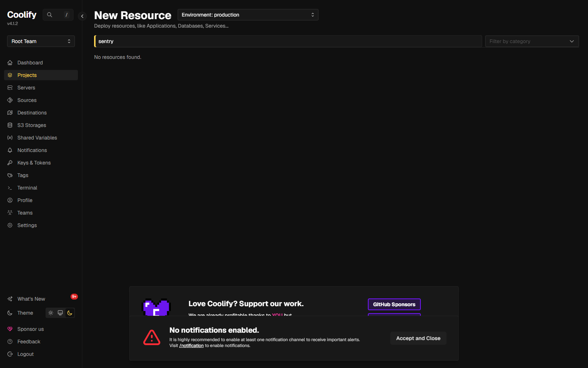588x368 pixels.
Task: Click the GitHub Sponsors button
Action: [394, 304]
